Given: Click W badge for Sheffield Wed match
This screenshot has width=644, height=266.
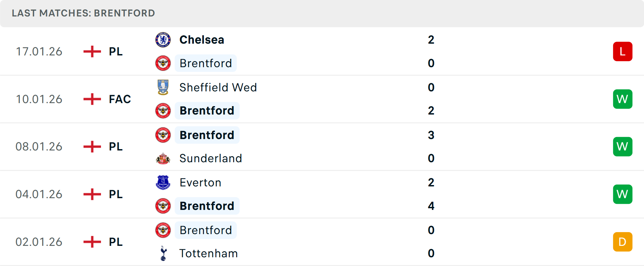Looking at the screenshot, I should (x=623, y=99).
